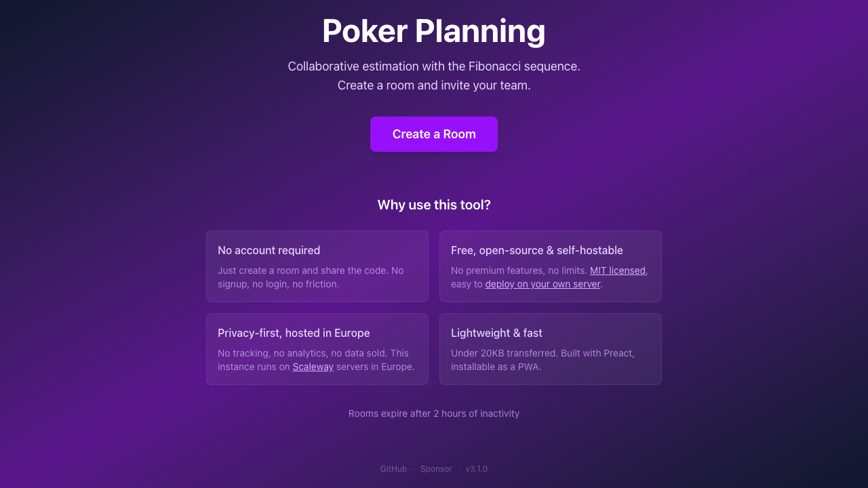Click the Poker Planning main heading
Image resolution: width=868 pixels, height=488 pixels.
tap(434, 31)
